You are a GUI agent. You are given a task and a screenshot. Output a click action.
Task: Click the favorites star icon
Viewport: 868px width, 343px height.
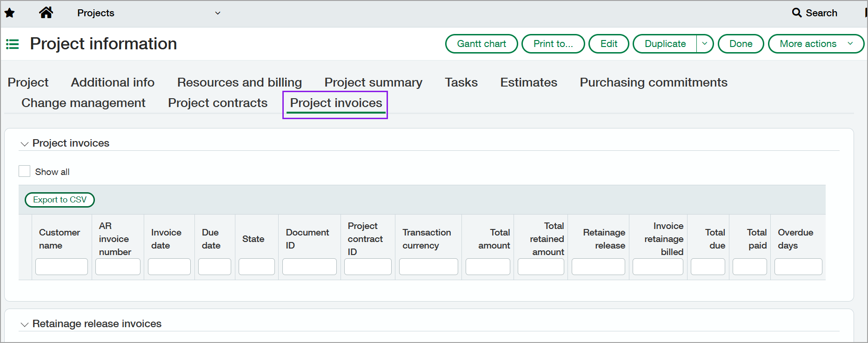coord(10,13)
